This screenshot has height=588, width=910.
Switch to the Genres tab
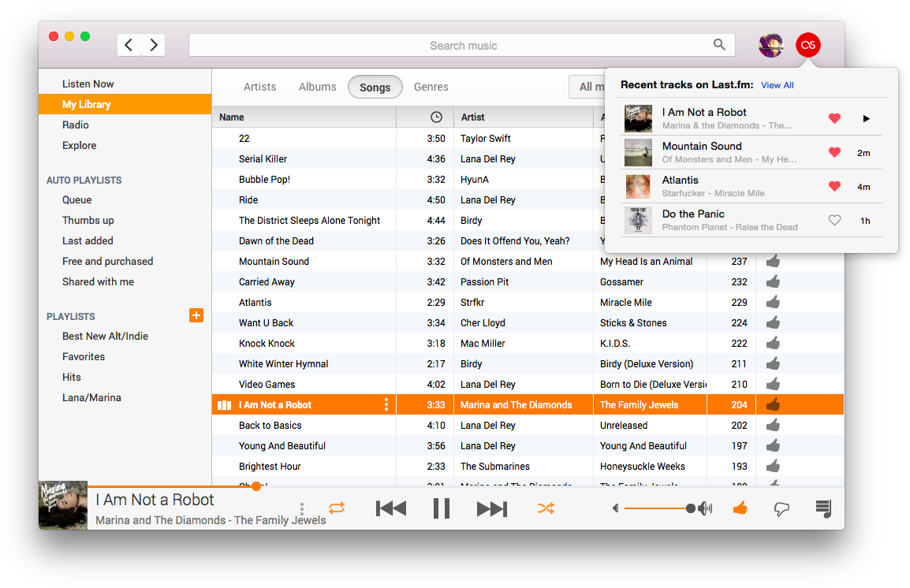tap(431, 87)
